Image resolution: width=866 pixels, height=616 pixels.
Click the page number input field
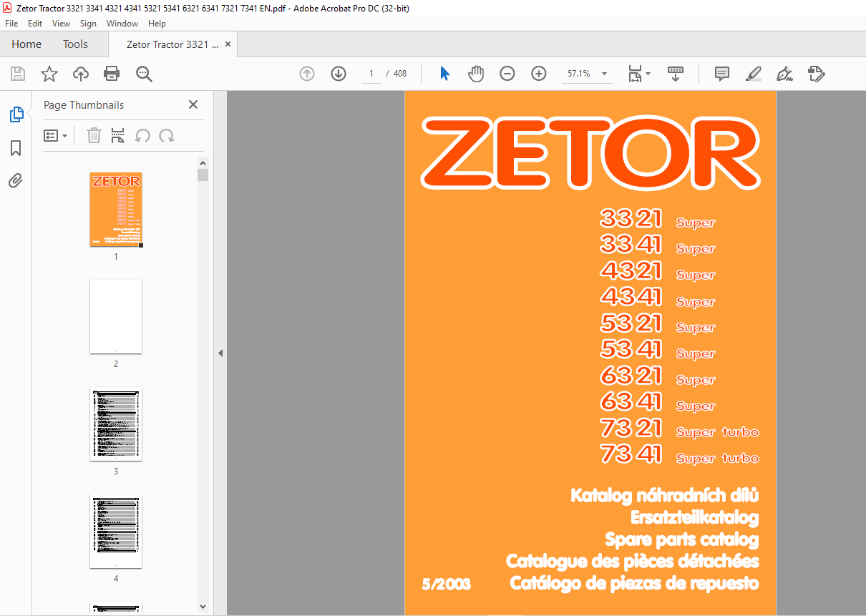371,74
